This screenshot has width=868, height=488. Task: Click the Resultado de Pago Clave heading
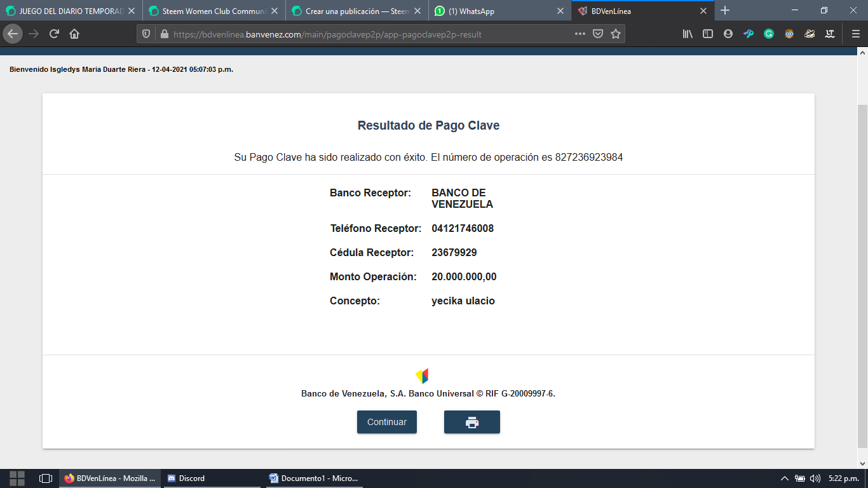[429, 126]
